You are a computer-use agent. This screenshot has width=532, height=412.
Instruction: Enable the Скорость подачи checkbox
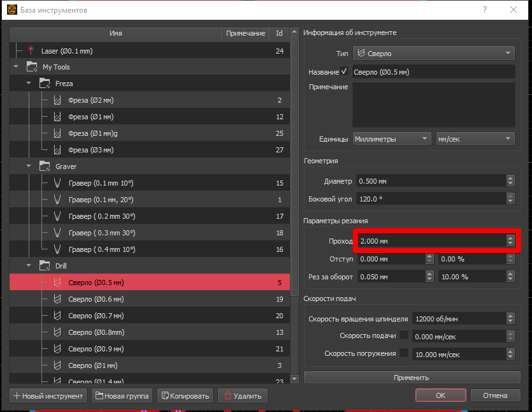click(404, 335)
